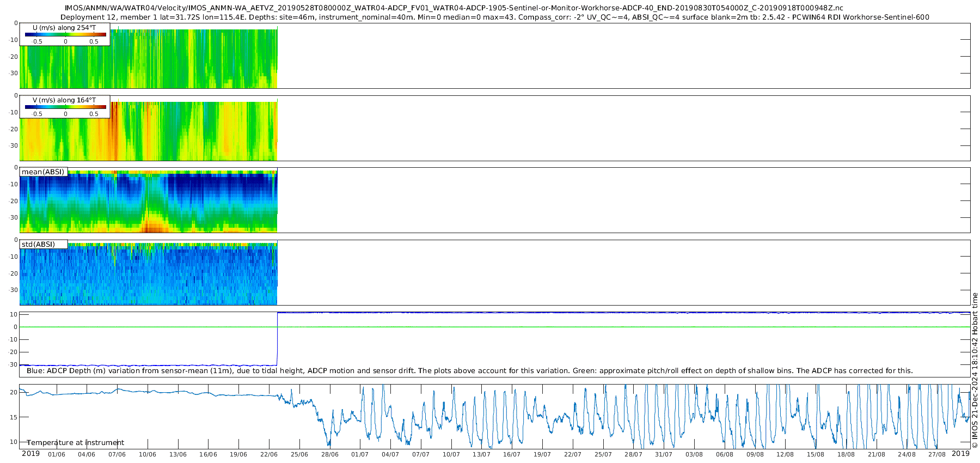This screenshot has height=463, width=980.
Task: Select the mean(ABSI) panel label
Action: [43, 172]
